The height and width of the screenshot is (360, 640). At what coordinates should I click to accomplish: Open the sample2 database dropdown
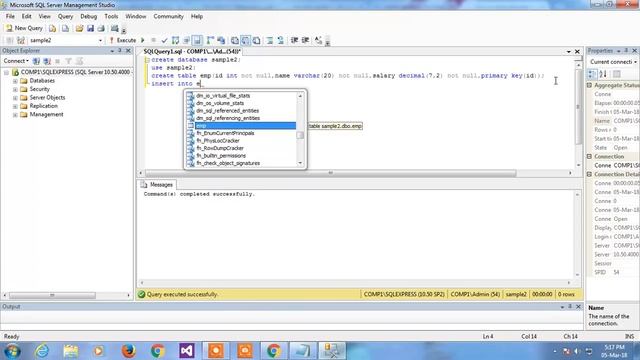pyautogui.click(x=100, y=40)
